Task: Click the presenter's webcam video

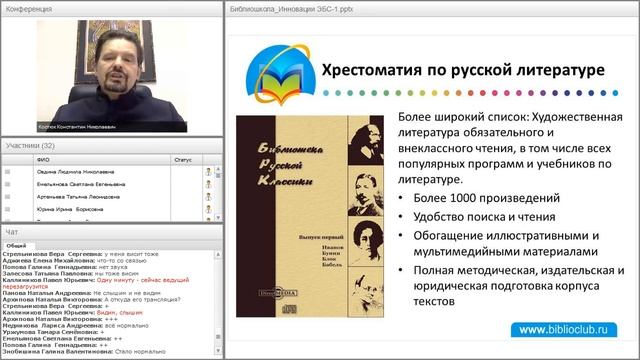Action: (112, 76)
